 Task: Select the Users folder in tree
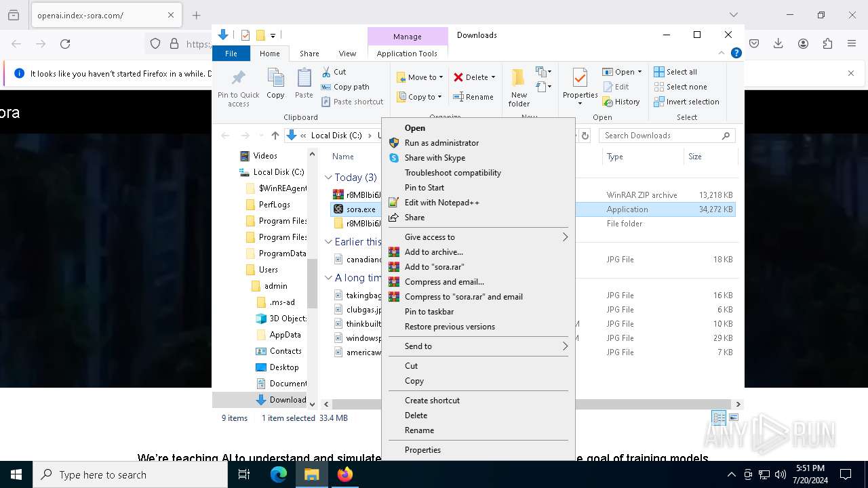[268, 270]
